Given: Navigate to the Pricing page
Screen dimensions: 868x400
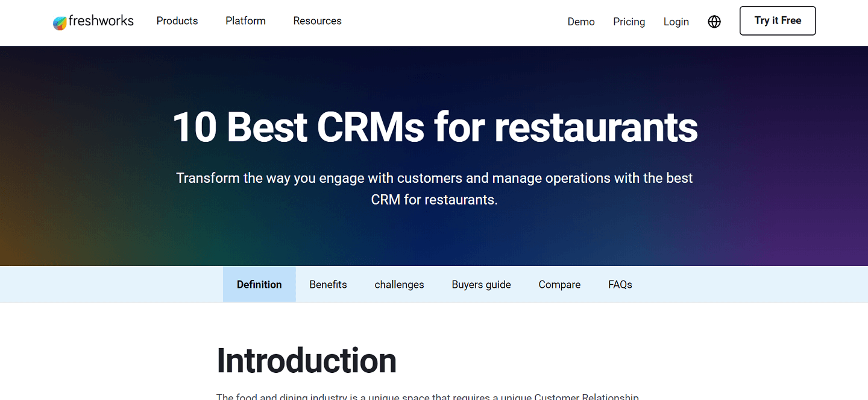Looking at the screenshot, I should [x=629, y=22].
